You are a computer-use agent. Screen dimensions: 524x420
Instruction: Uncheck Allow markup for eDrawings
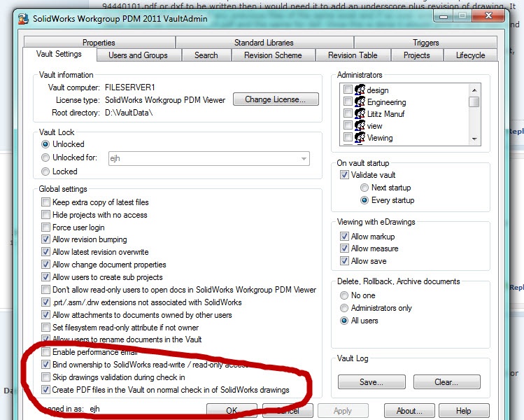click(344, 236)
